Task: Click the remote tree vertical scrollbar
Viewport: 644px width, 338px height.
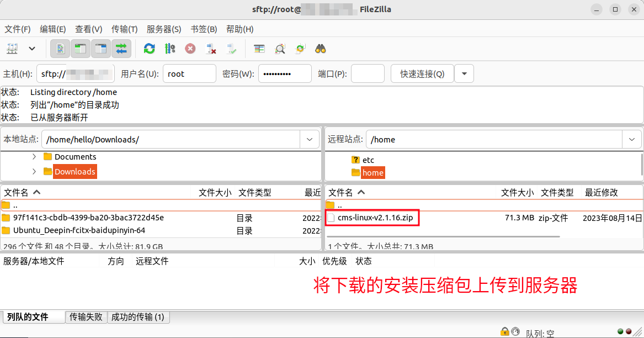Action: (642, 165)
